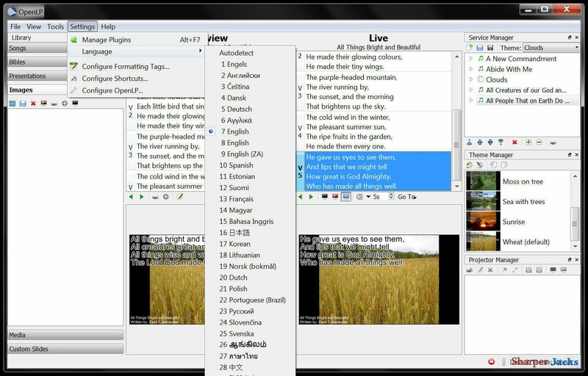
Task: Open the Theme dropdown showing Clouds
Action: click(x=551, y=48)
